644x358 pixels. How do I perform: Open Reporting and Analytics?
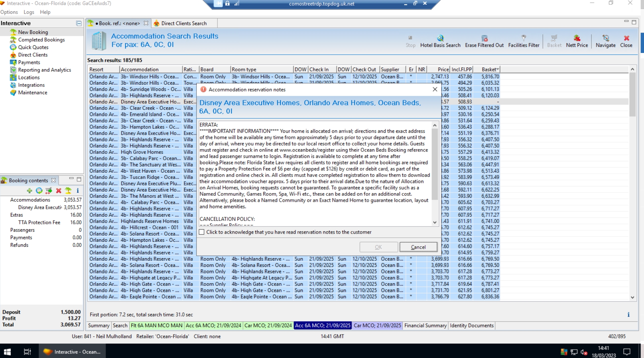[x=45, y=70]
